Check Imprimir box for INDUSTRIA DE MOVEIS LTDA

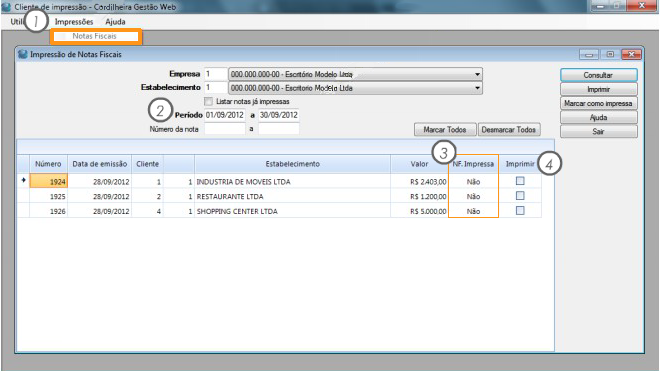click(520, 181)
